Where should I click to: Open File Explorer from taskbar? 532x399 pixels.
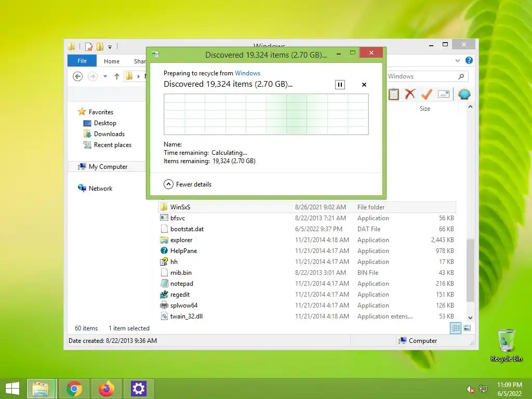41,389
